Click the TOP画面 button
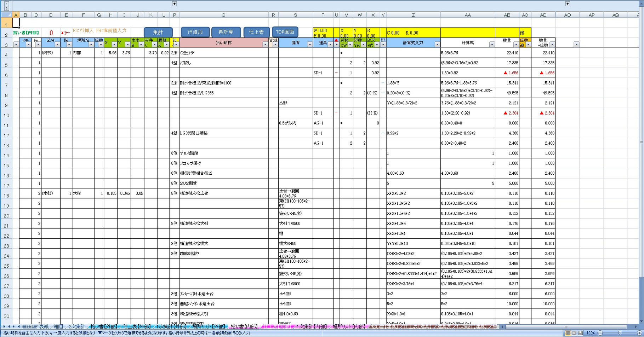 (x=285, y=32)
